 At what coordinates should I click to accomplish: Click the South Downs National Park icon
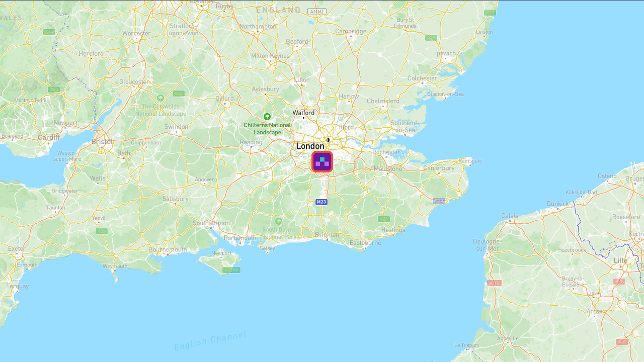tap(279, 221)
